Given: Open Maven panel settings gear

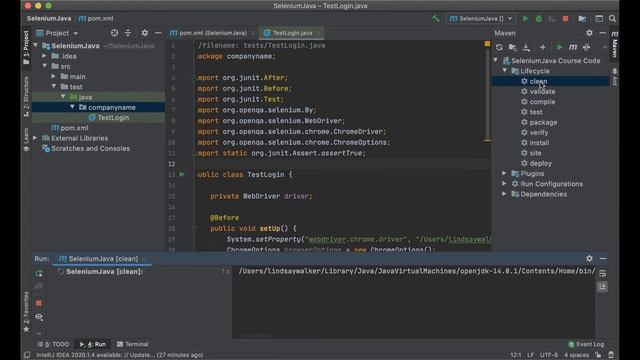Looking at the screenshot, I should tap(589, 33).
